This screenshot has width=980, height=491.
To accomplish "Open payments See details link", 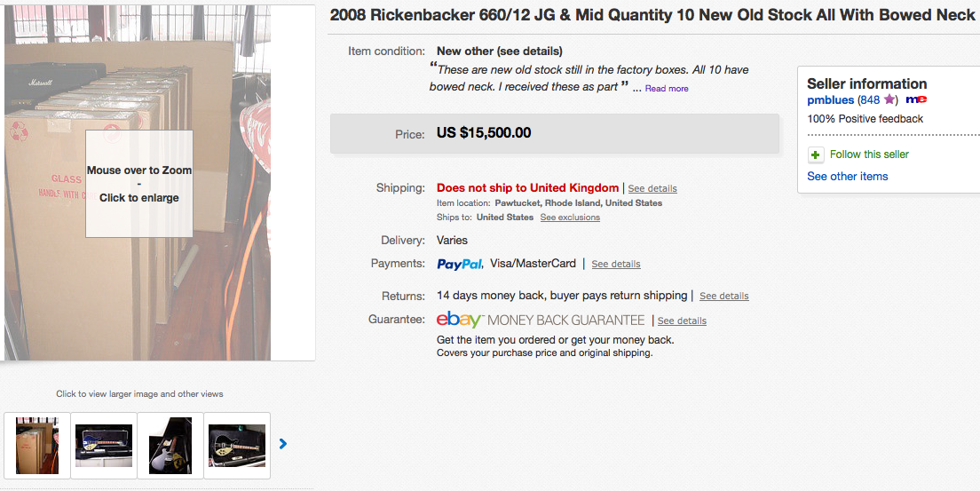I will 616,264.
